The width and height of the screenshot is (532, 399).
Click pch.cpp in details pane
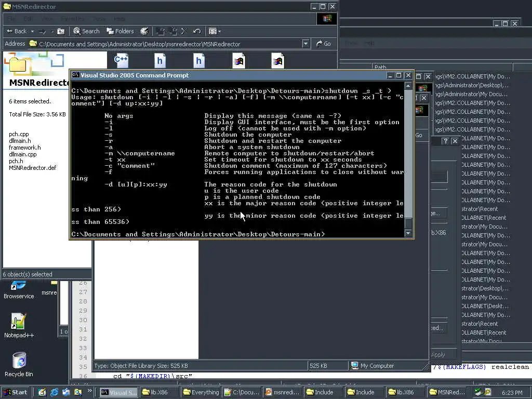point(19,134)
